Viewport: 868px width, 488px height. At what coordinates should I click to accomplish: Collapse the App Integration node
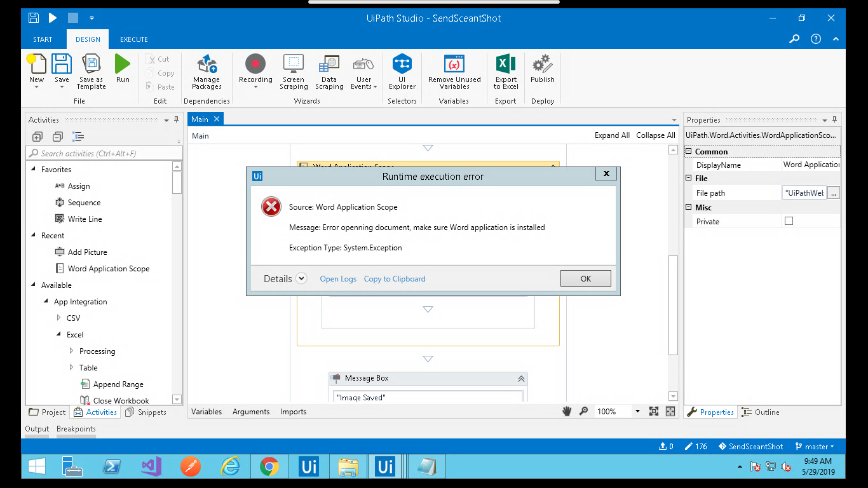(x=46, y=302)
